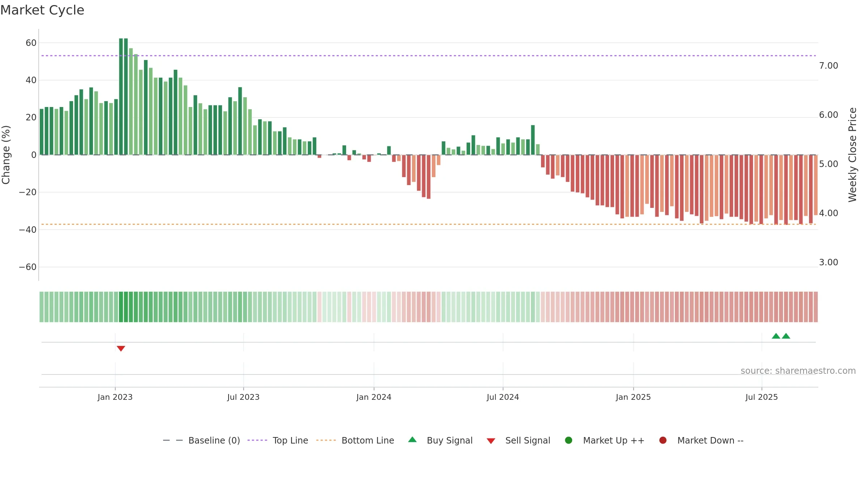The image size is (868, 488).
Task: Click the Buy Signal triangle in the legend
Action: tap(412, 440)
